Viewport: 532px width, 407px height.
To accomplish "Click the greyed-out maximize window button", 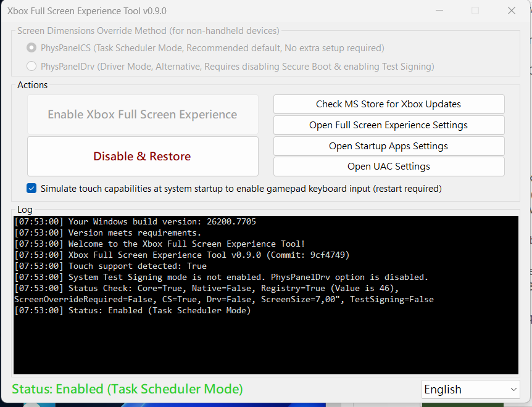I will [475, 10].
